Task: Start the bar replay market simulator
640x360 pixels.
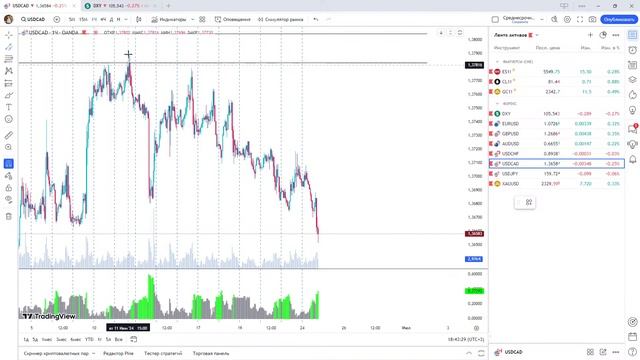Action: [x=281, y=19]
